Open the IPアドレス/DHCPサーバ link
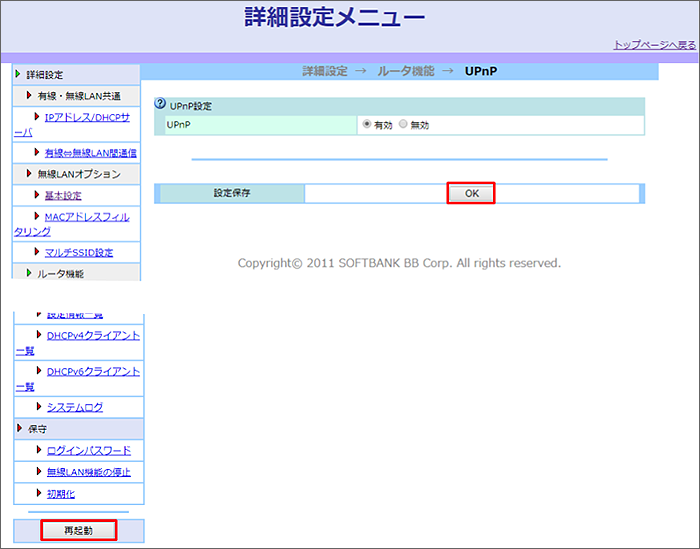The width and height of the screenshot is (700, 549). [72, 125]
